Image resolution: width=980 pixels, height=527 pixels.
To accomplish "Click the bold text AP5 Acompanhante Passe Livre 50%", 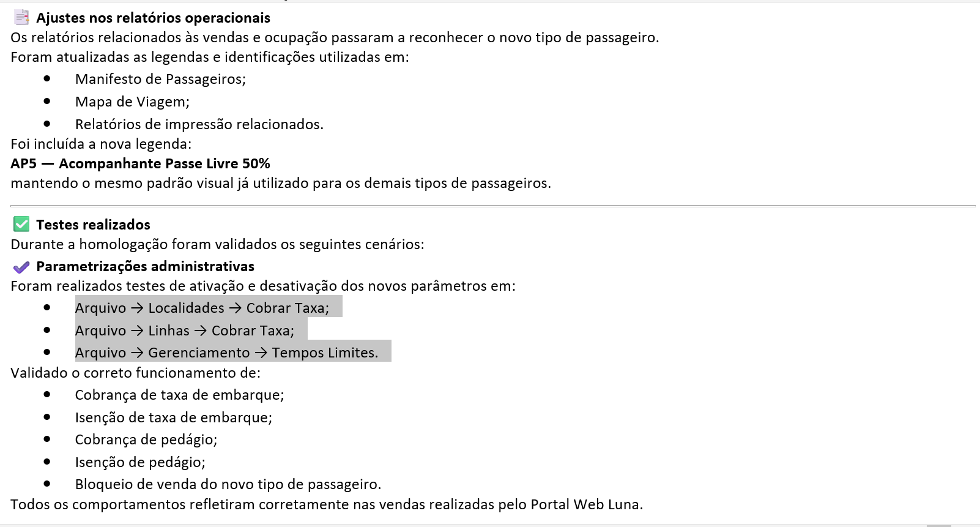I will pyautogui.click(x=140, y=163).
